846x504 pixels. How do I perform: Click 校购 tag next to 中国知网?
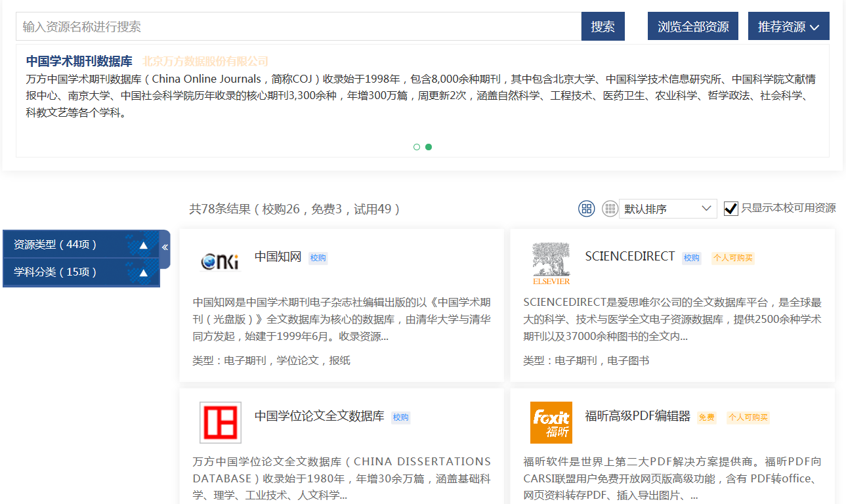(318, 259)
